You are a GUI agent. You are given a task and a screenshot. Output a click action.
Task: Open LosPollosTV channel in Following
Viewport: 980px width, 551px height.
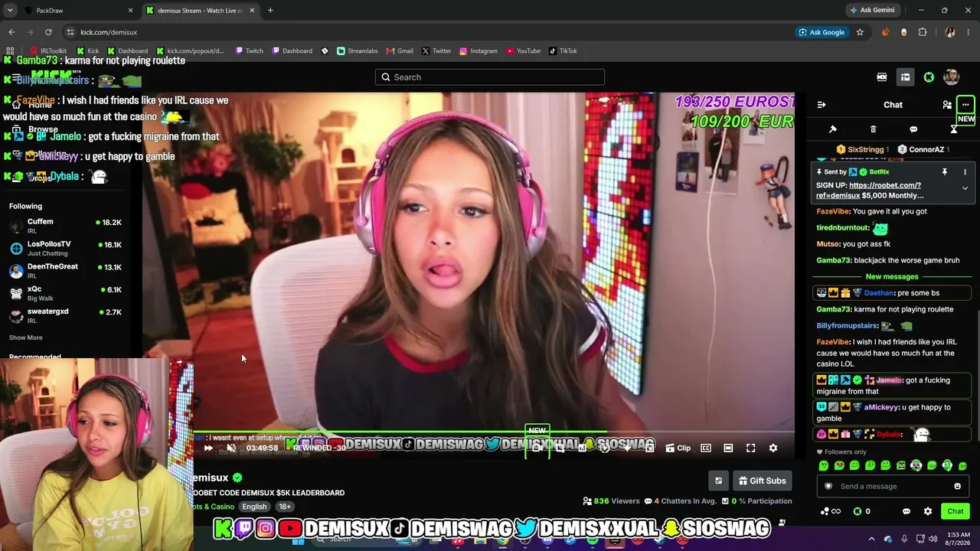click(65, 248)
